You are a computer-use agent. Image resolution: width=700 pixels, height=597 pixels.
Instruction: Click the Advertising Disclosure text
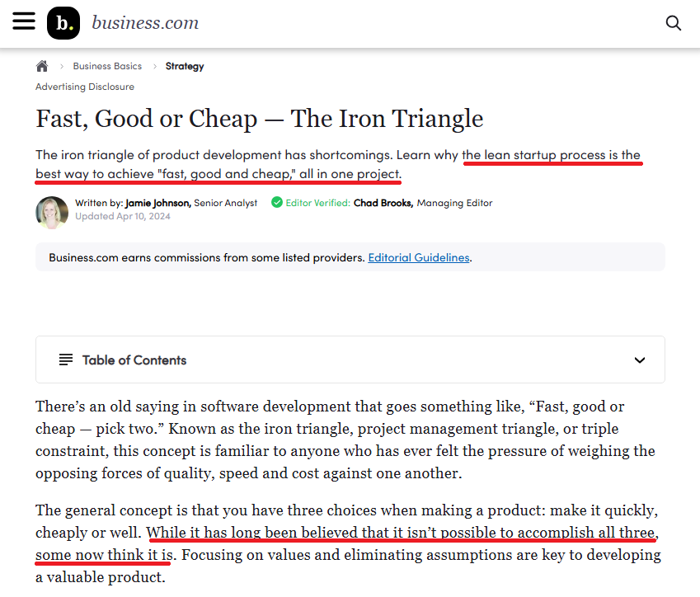(85, 87)
